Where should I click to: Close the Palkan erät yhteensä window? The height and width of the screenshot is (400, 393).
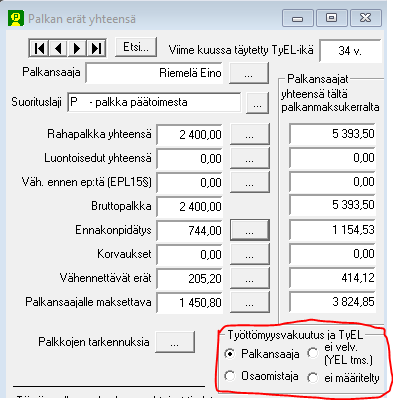click(x=366, y=18)
